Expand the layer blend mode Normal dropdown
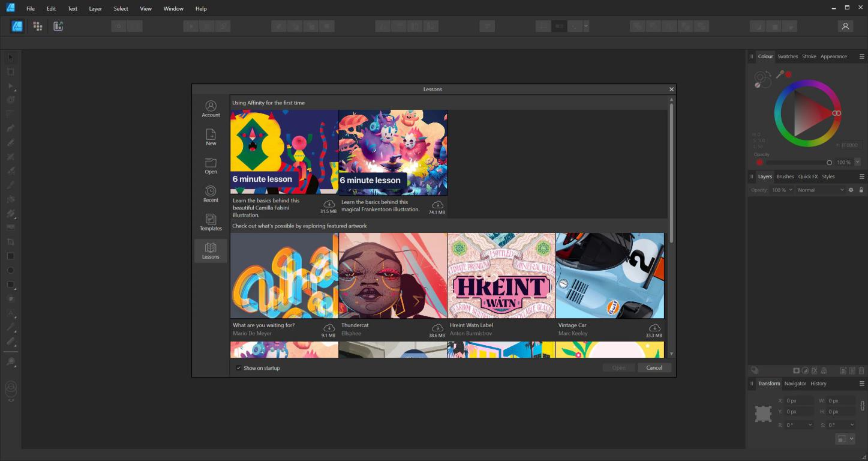Viewport: 868px width, 461px height. pos(821,190)
